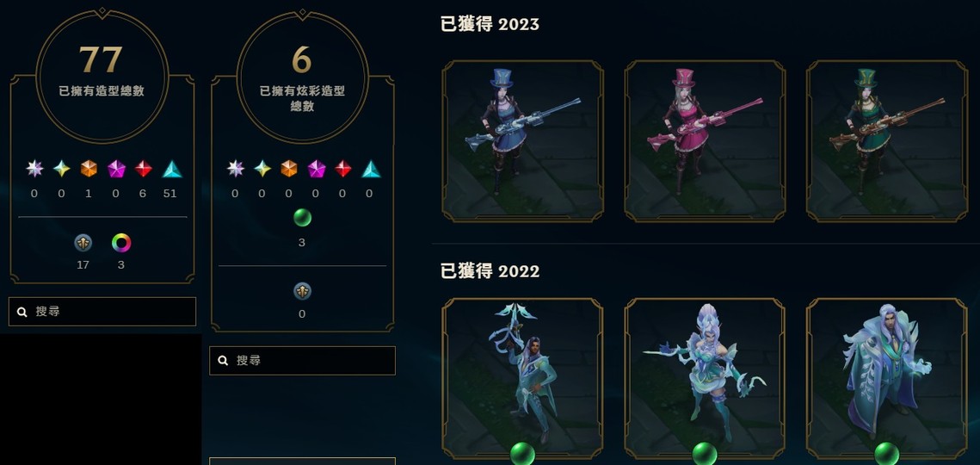Select the teal triangle gem showing 51 skins

[x=172, y=169]
